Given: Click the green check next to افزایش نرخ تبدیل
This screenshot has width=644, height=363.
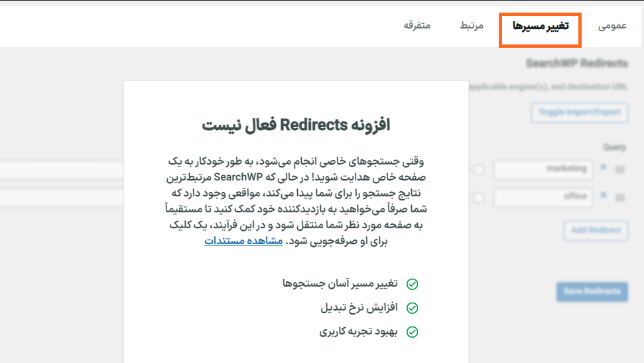Looking at the screenshot, I should pyautogui.click(x=412, y=308).
